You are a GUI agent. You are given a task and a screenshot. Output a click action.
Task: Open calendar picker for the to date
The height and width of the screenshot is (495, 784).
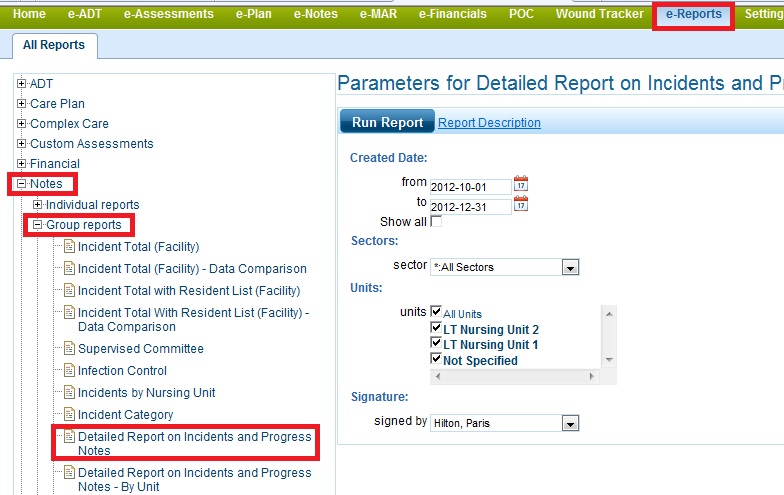click(520, 204)
